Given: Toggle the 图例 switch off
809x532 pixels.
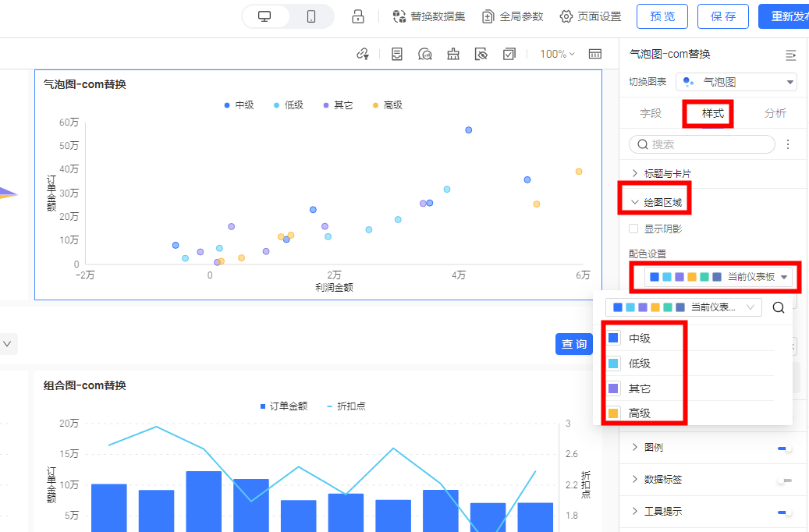Looking at the screenshot, I should click(x=784, y=448).
